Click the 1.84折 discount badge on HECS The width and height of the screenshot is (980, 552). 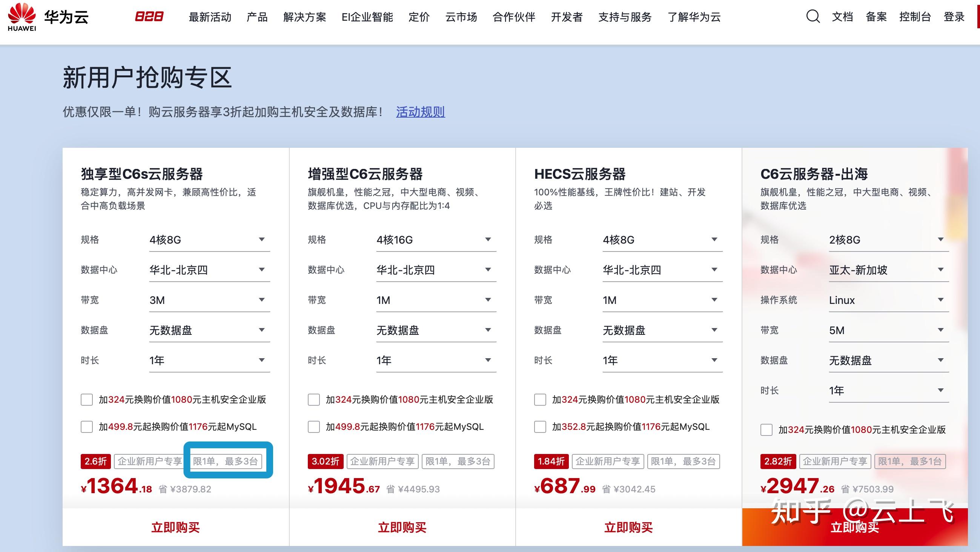551,461
